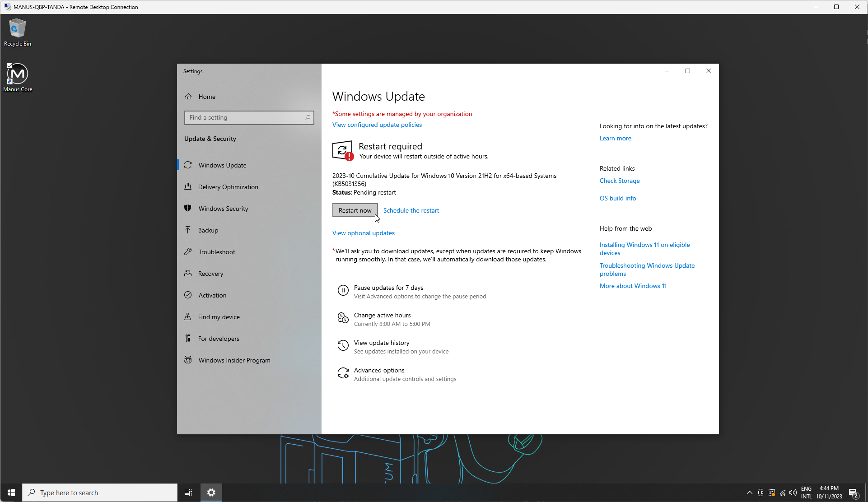This screenshot has width=868, height=502.
Task: Select Delivery Optimization in sidebar
Action: [x=228, y=187]
